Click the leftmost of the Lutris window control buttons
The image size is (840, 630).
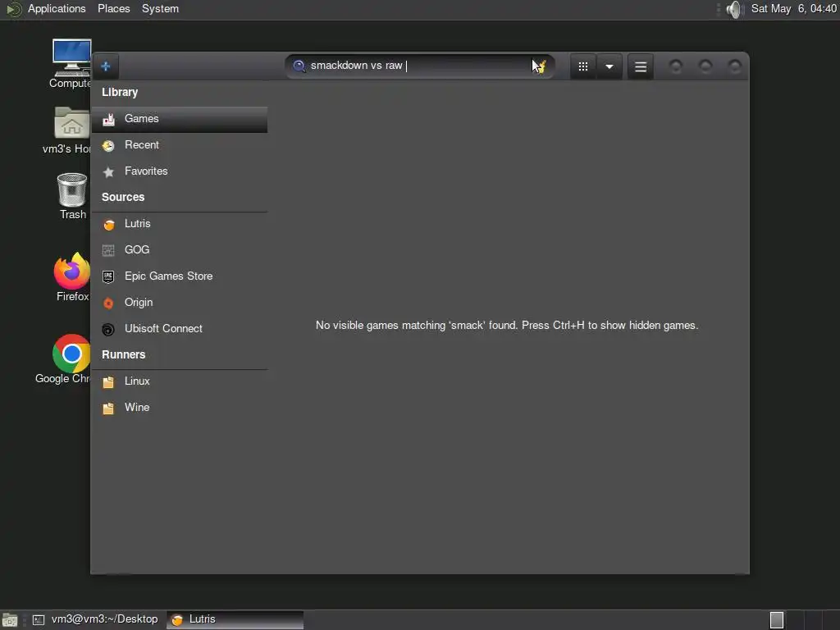(676, 66)
